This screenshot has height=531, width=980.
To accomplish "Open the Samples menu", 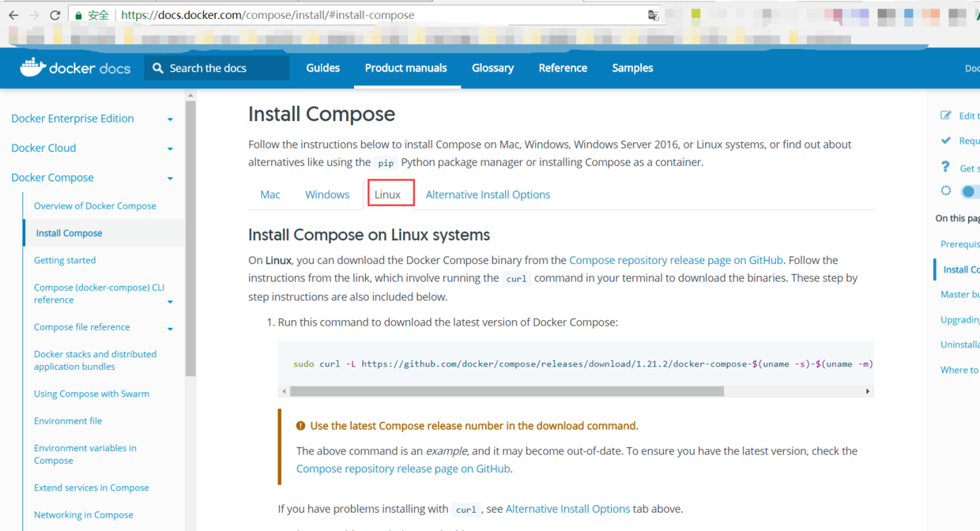I will (x=632, y=68).
